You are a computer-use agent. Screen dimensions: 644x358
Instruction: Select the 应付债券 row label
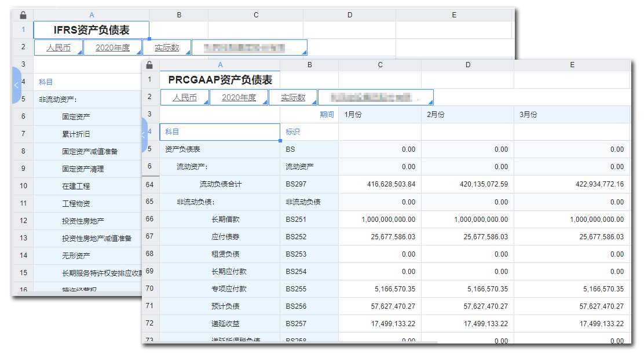tap(219, 237)
